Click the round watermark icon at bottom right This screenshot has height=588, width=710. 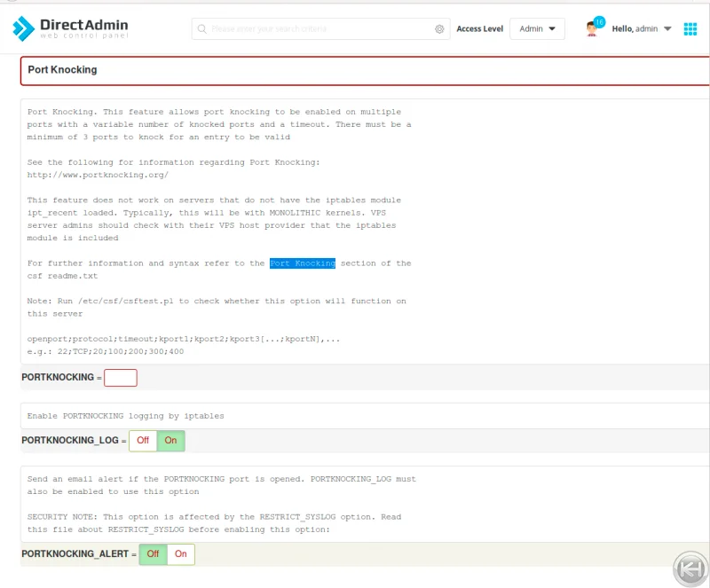689,568
